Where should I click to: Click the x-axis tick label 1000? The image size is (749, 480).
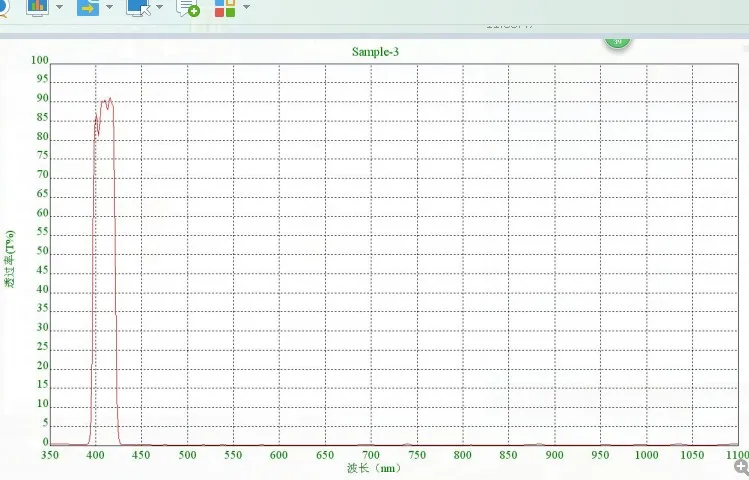(x=646, y=455)
